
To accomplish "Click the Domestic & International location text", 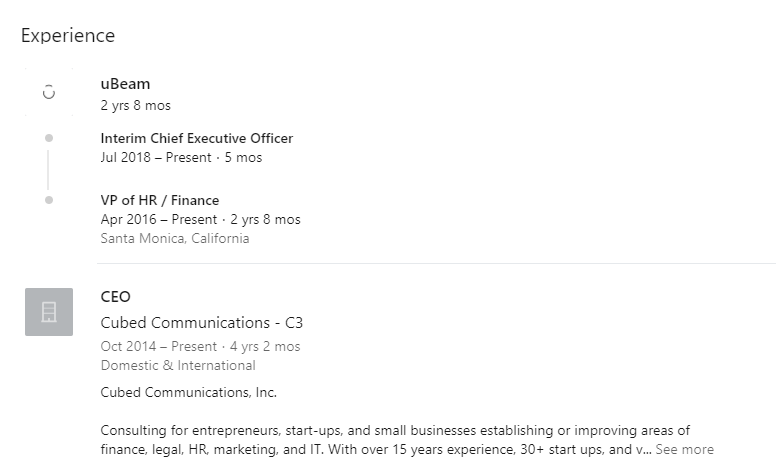I will 178,366.
